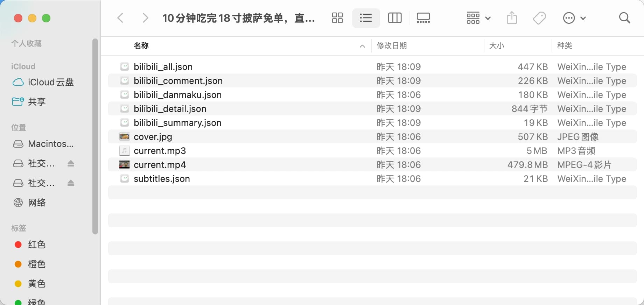Screen dimensions: 644x305
Task: Select the list view toggle
Action: pyautogui.click(x=366, y=18)
